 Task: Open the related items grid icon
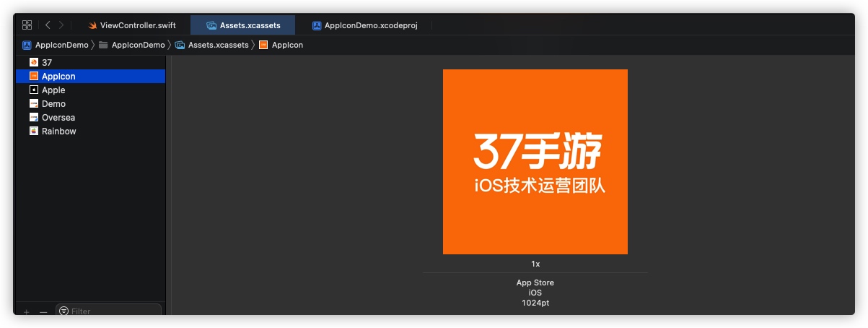click(x=27, y=25)
